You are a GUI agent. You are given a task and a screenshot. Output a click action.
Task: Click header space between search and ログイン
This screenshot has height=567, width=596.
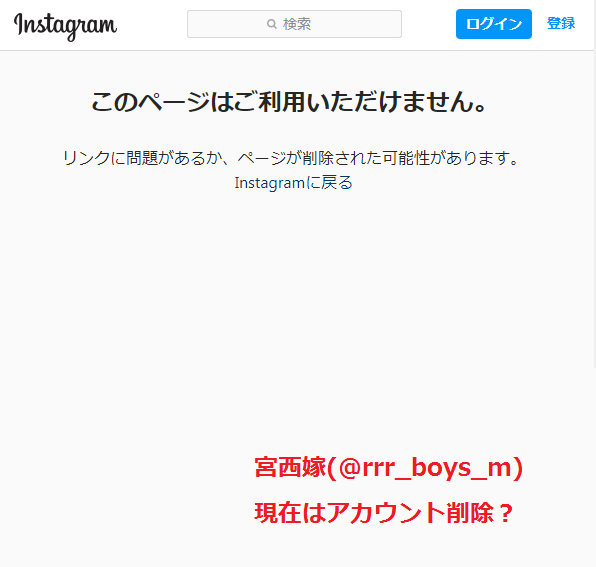click(429, 24)
